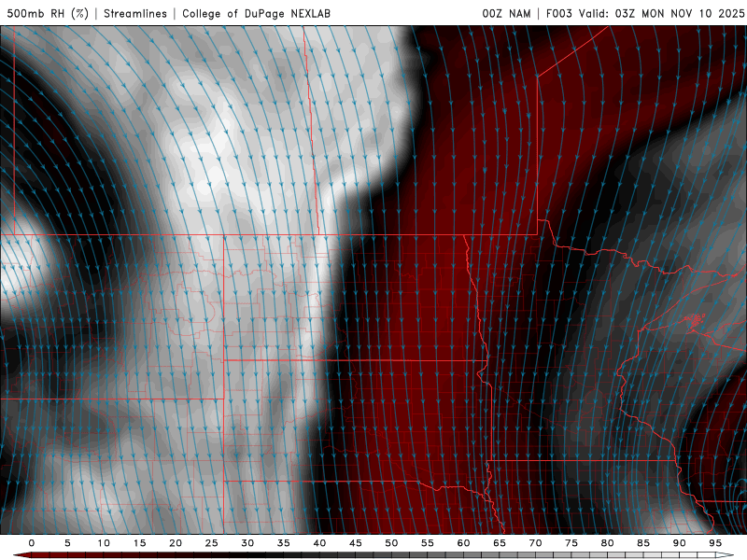The height and width of the screenshot is (560, 747).
Task: Click the color bar label "60"
Action: pos(463,543)
